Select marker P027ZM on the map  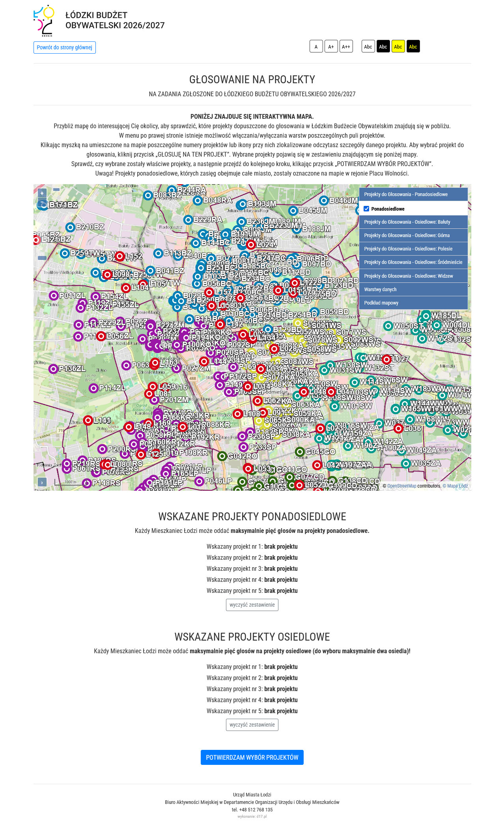[x=177, y=368]
